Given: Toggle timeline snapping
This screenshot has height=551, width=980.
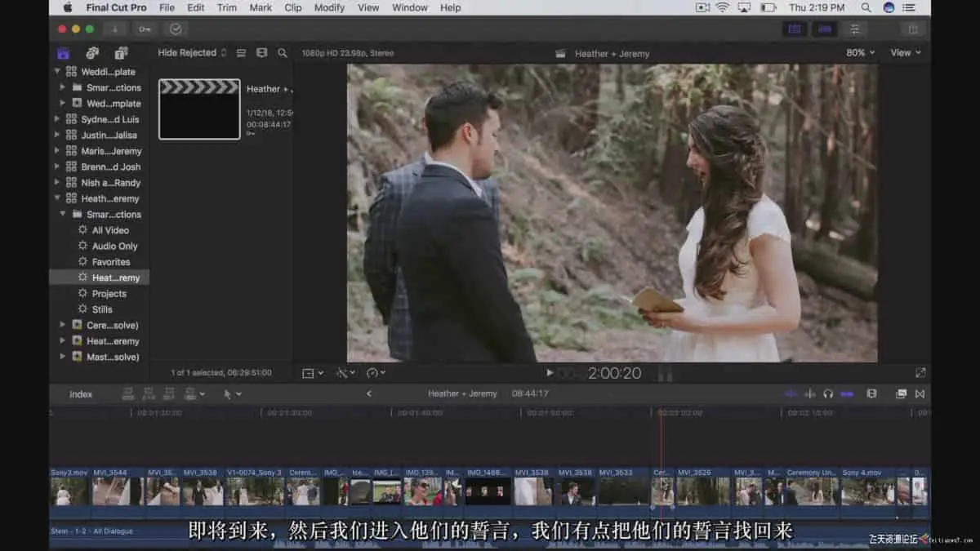Looking at the screenshot, I should pyautogui.click(x=847, y=394).
